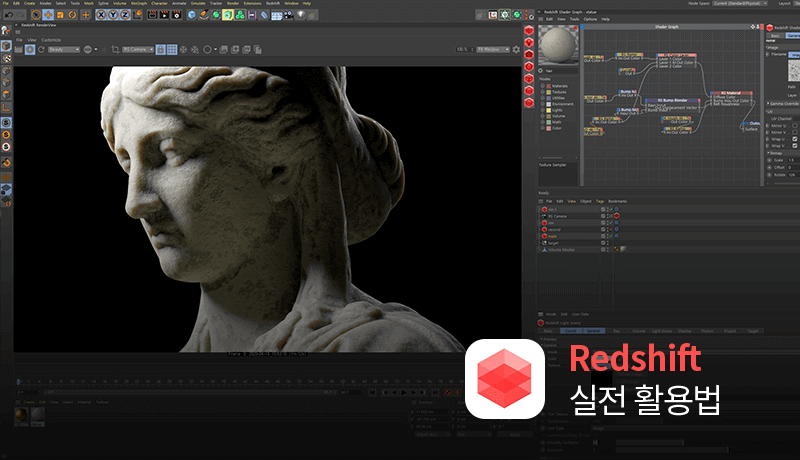The image size is (800, 460).
Task: Click the Undo arrow in main toolbar
Action: pos(9,15)
